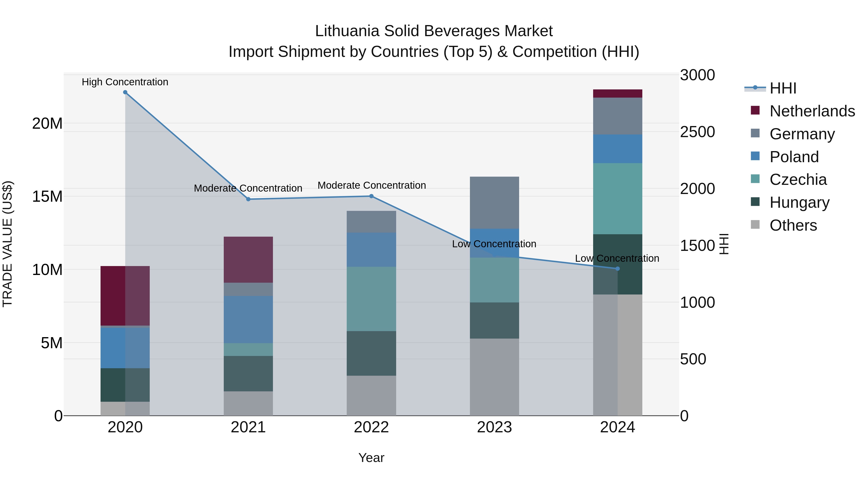
Task: Click the 2021 HHI data point marker
Action: pyautogui.click(x=248, y=199)
